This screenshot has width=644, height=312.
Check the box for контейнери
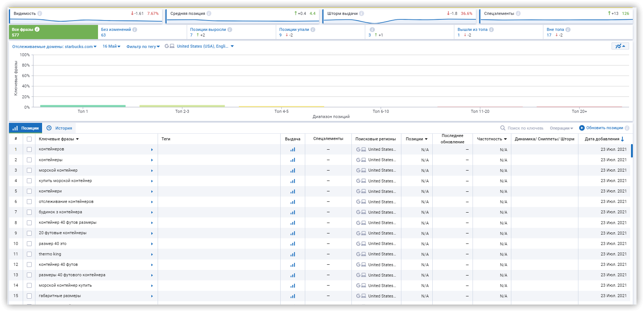(29, 191)
